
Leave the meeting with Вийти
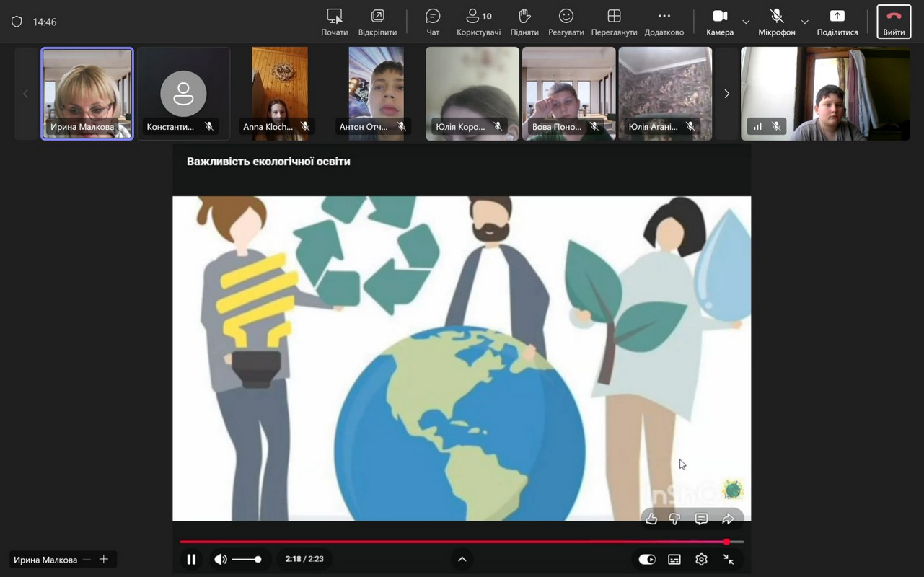point(894,22)
